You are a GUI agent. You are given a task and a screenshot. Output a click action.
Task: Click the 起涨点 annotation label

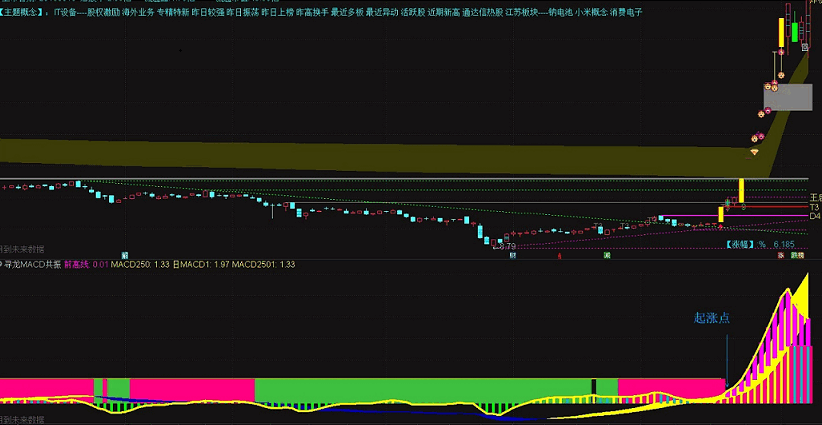pyautogui.click(x=712, y=318)
